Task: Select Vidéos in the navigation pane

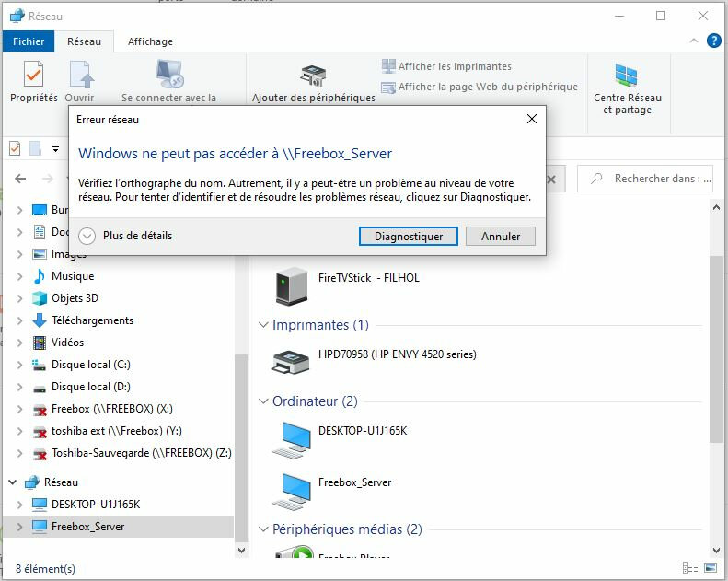Action: pyautogui.click(x=68, y=343)
